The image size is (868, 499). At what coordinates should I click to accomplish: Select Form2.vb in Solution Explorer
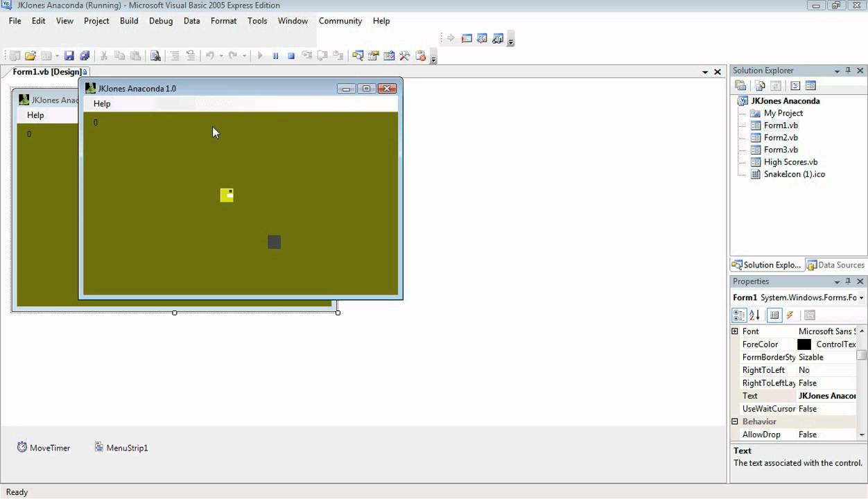[x=774, y=137]
